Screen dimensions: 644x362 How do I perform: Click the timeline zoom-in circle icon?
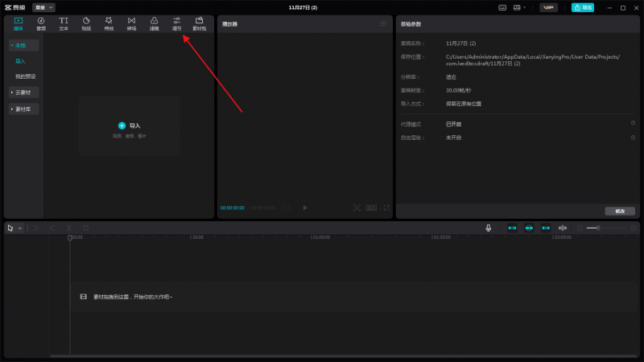click(634, 228)
